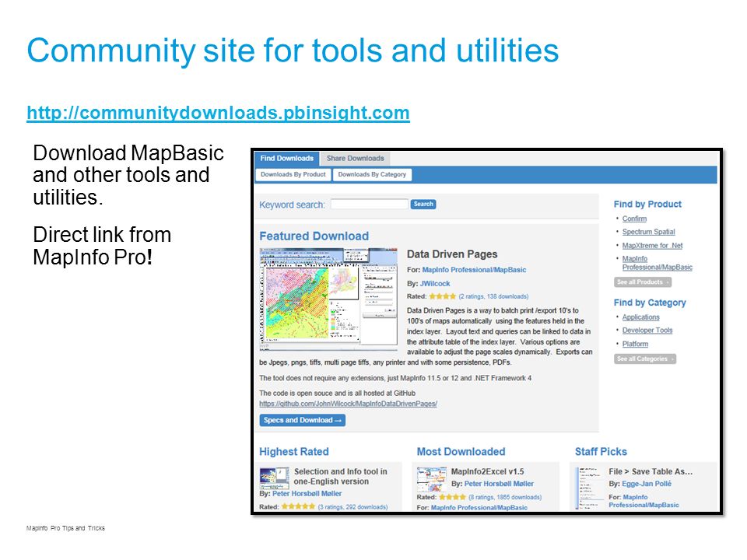Viewport: 747px width, 560px height.
Task: Select the Downloads By Product tab
Action: (293, 174)
